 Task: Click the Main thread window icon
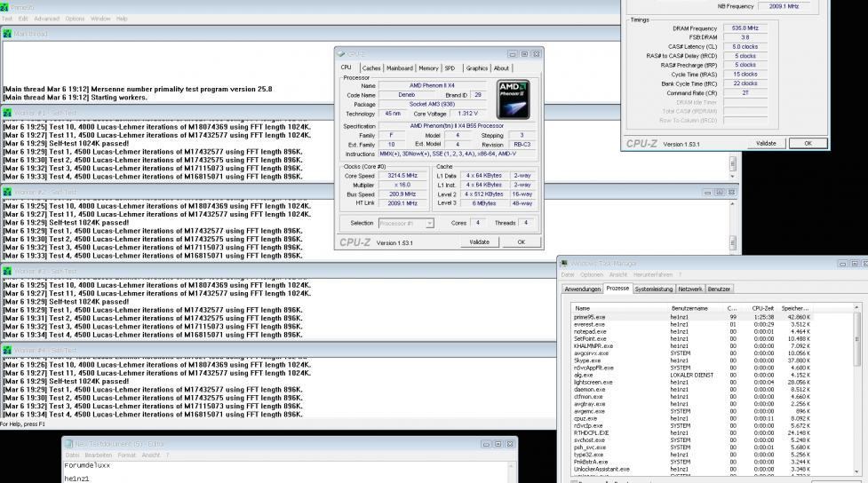[7, 34]
